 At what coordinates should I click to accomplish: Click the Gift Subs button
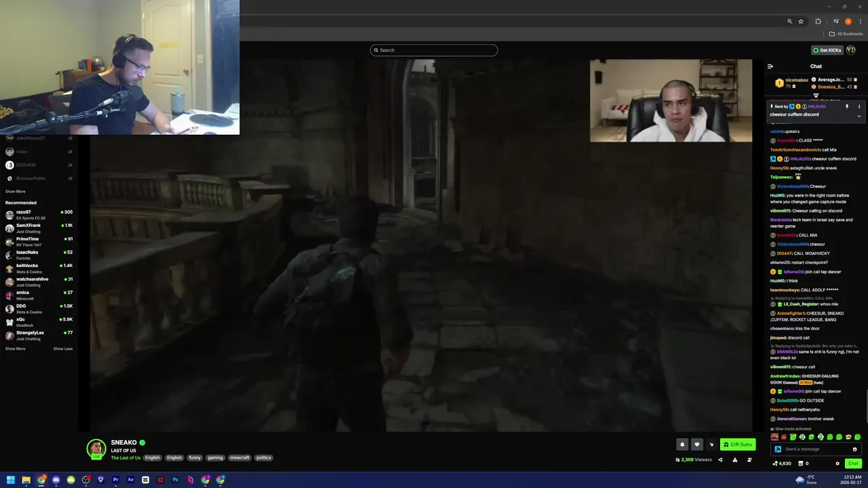[738, 445]
